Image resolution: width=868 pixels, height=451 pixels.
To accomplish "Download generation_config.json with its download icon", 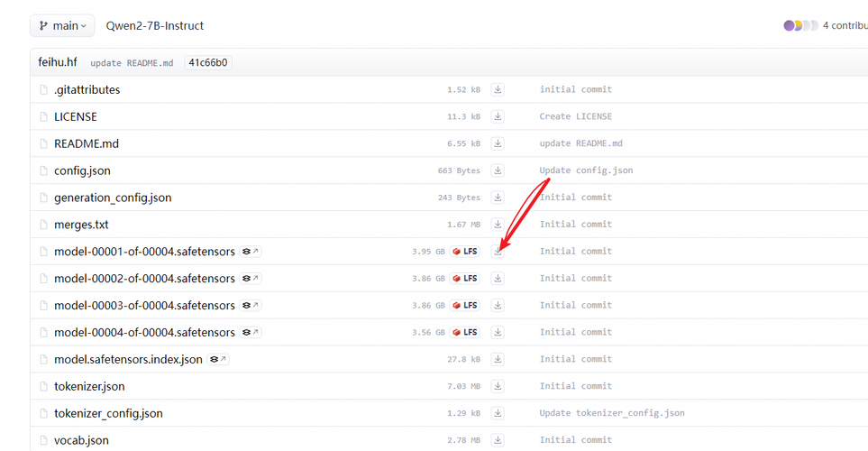I will click(498, 198).
